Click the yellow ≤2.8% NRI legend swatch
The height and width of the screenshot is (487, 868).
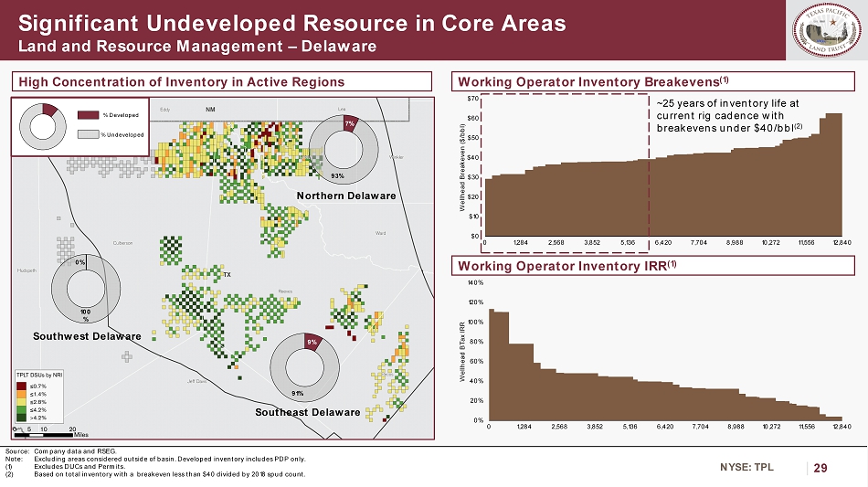coord(22,401)
